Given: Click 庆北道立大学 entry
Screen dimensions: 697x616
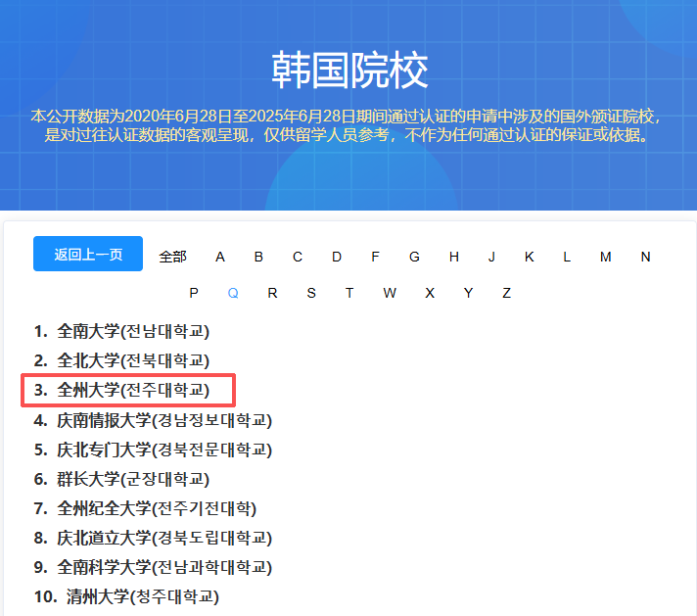Looking at the screenshot, I should (164, 538).
